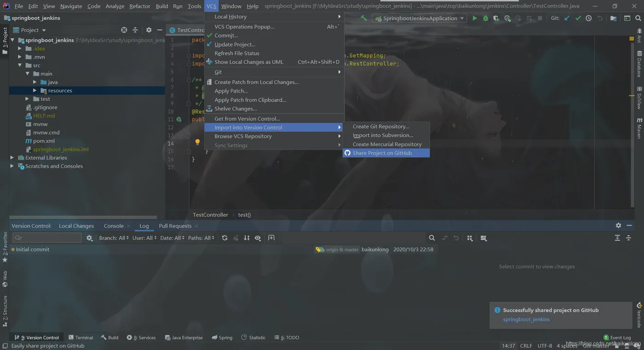Click the Git commit checkmark in toolbar

coord(578,18)
